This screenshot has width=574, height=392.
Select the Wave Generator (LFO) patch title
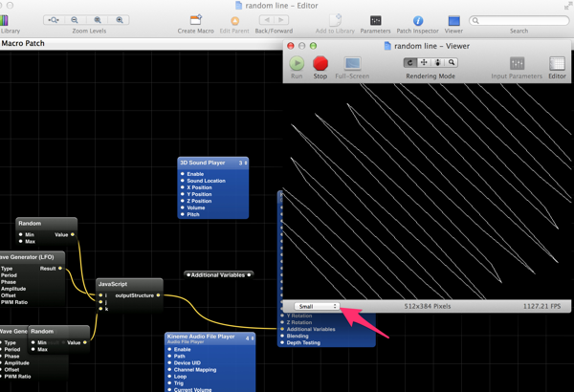pos(27,257)
